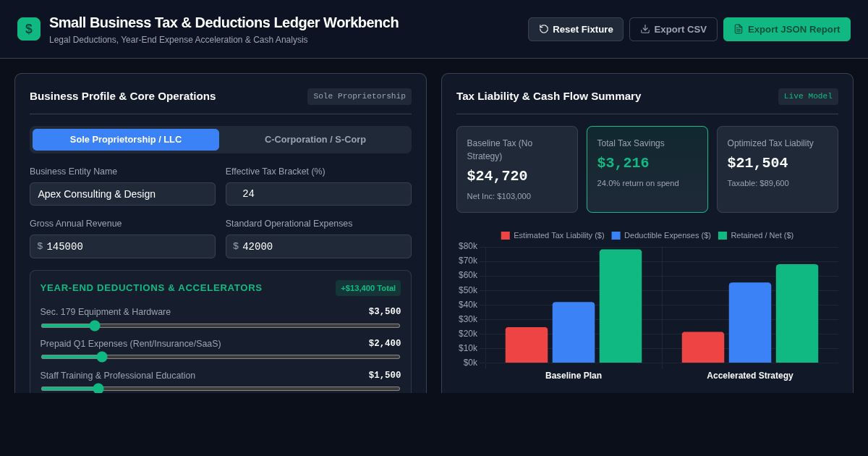Click the Accelerated Strategy green retained bar
This screenshot has width=868, height=456.
pyautogui.click(x=797, y=313)
